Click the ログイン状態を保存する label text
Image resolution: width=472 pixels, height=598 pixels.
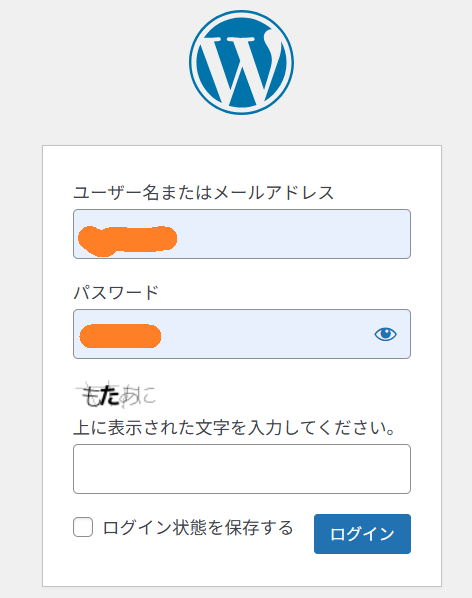[198, 528]
